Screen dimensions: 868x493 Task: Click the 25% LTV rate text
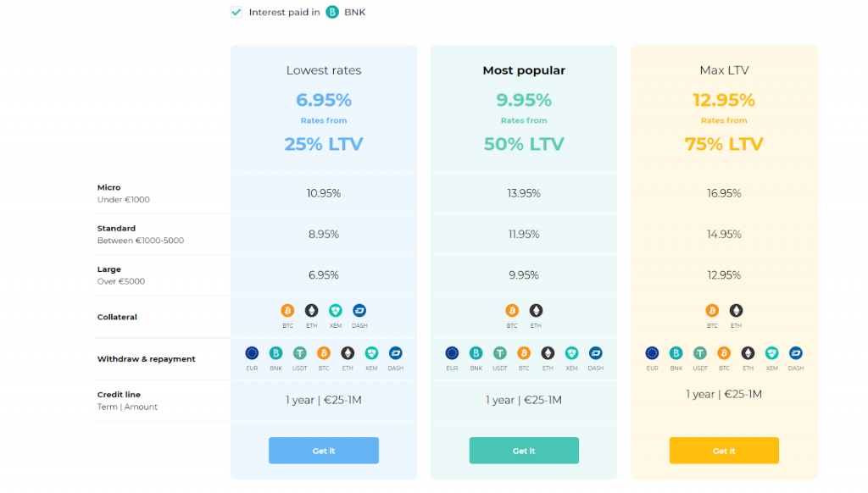point(324,144)
